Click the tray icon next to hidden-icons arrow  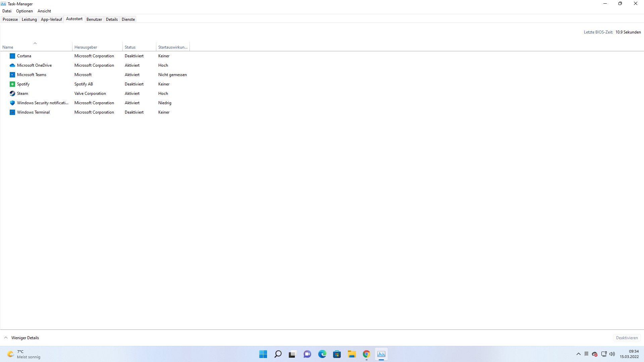[x=586, y=354]
